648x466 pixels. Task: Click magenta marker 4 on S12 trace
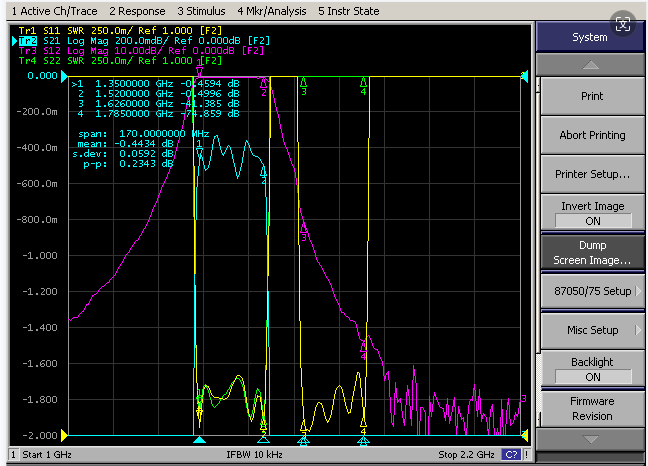[x=363, y=350]
